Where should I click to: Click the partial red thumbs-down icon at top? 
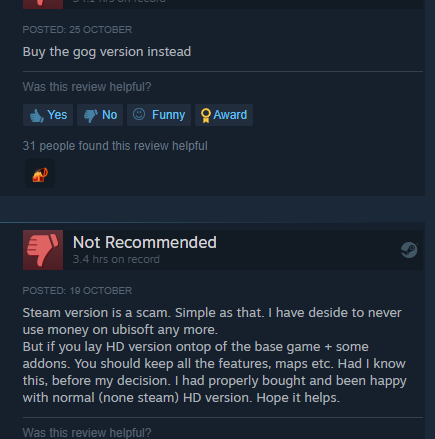(x=43, y=4)
